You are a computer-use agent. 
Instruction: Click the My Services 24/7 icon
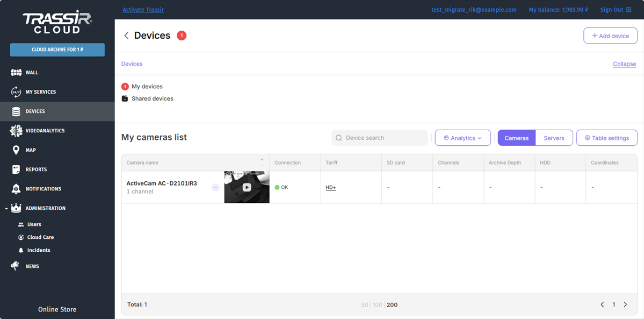16,92
